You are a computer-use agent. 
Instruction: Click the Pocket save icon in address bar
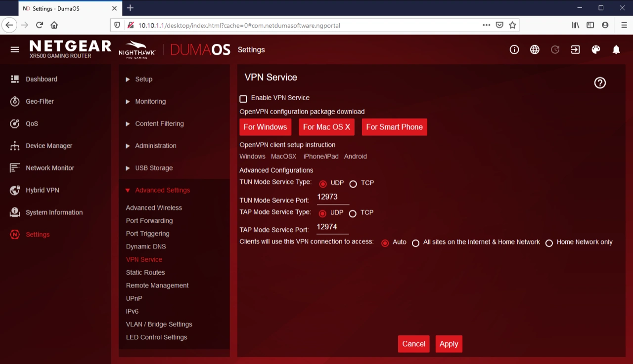[500, 25]
